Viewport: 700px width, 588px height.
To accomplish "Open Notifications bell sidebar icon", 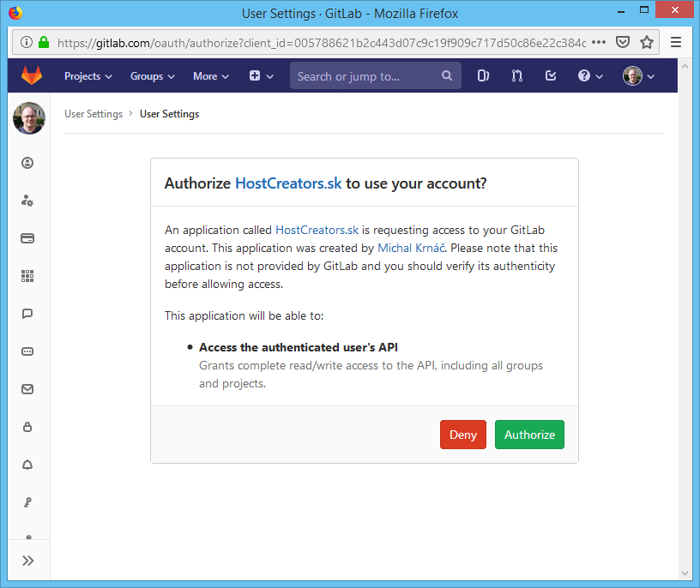I will click(x=27, y=465).
